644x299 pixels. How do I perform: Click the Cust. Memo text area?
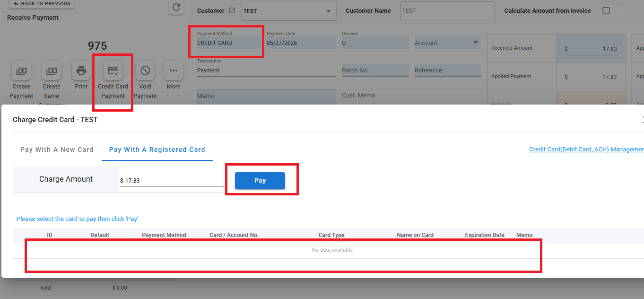(x=411, y=97)
